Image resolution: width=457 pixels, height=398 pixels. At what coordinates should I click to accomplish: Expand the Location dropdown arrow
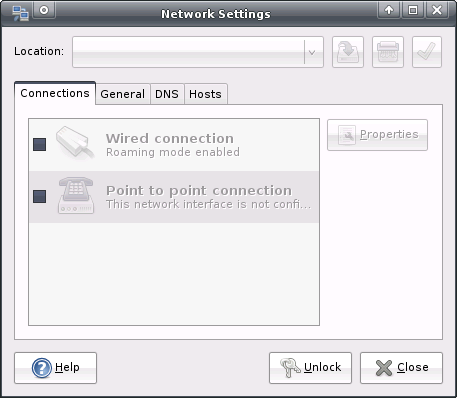coord(312,52)
